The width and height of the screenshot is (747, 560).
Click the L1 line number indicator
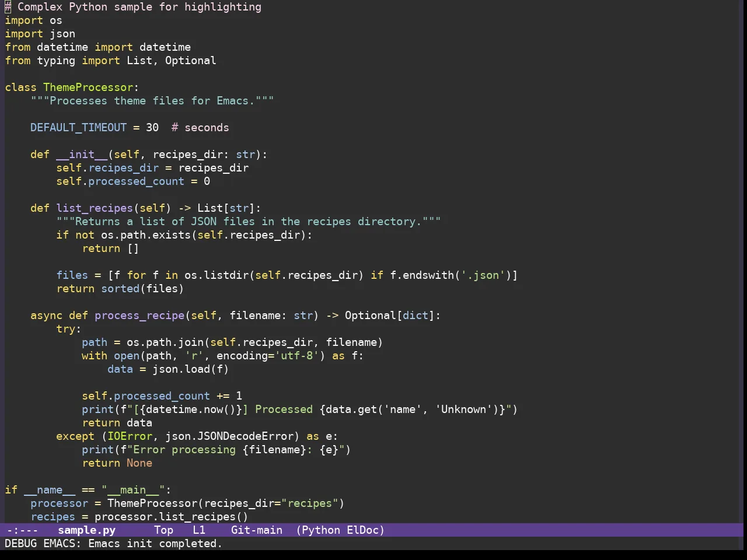point(199,530)
